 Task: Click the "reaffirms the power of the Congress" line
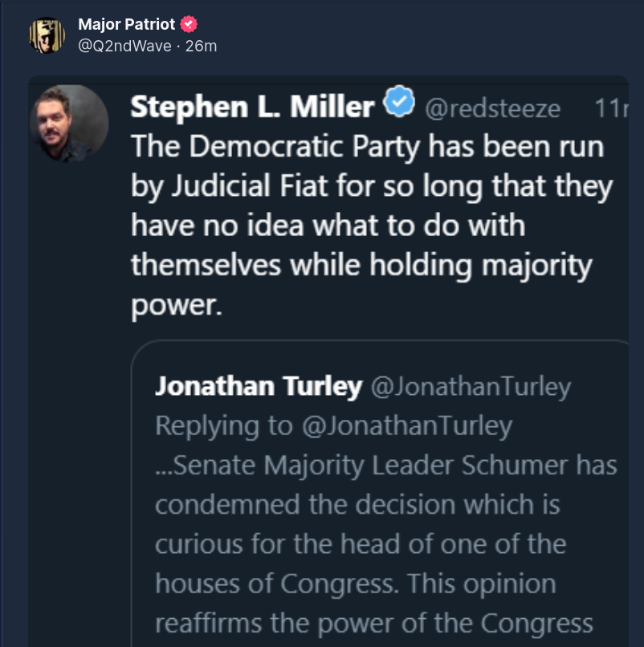[373, 622]
